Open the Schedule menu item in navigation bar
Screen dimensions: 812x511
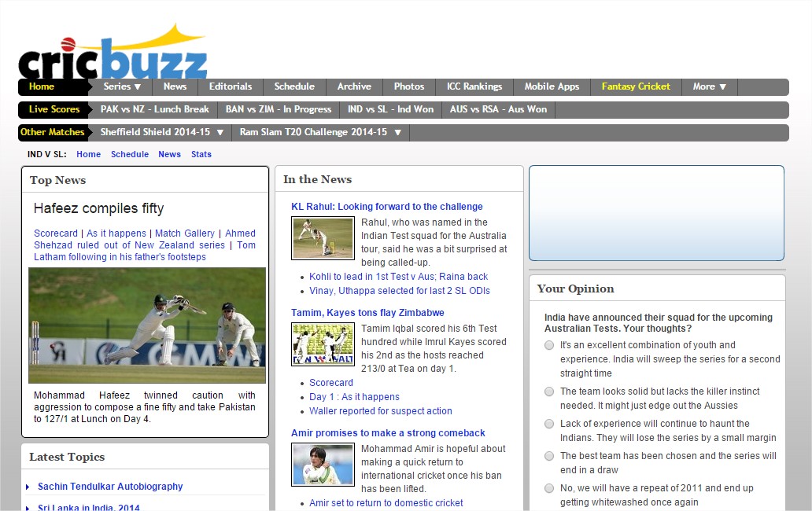pos(294,87)
